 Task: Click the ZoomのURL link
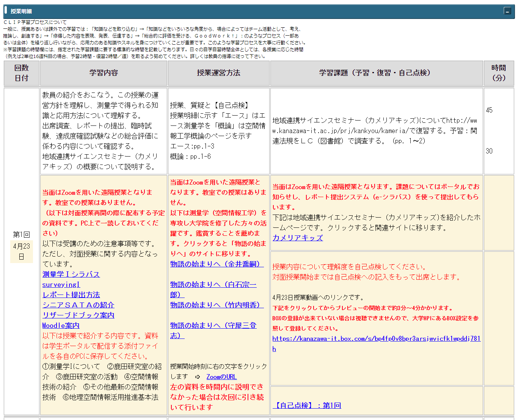(x=221, y=376)
